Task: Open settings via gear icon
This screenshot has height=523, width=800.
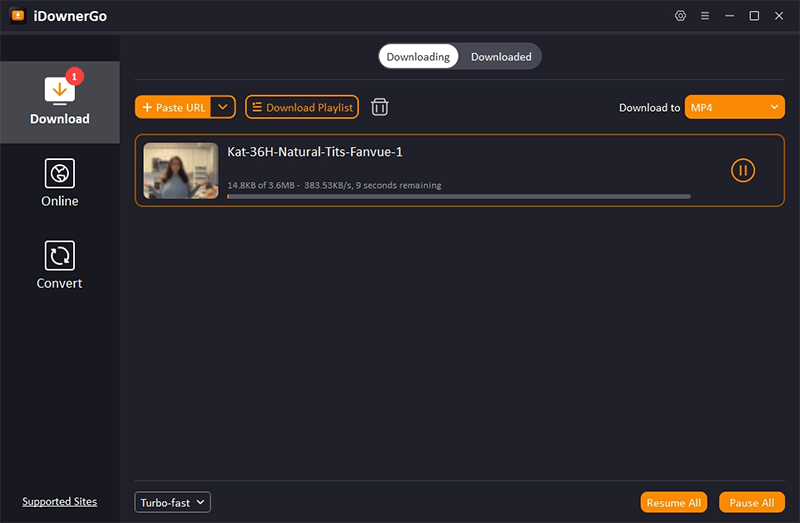Action: coord(680,16)
